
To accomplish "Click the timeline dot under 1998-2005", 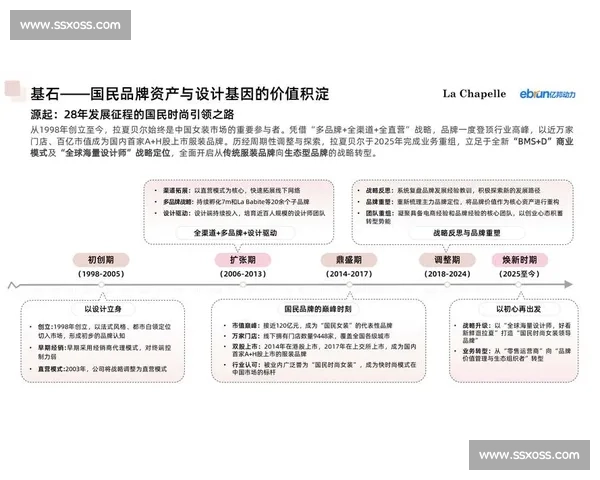I will [x=101, y=285].
